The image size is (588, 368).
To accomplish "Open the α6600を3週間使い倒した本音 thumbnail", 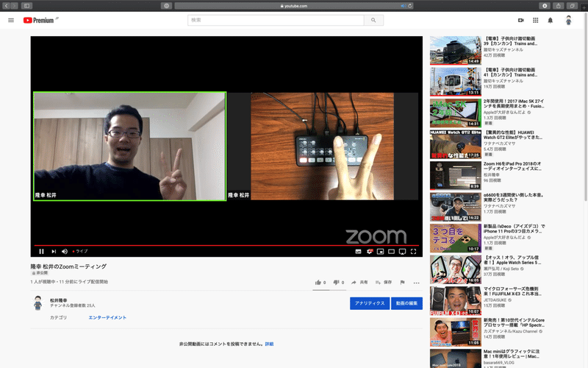I will pos(455,207).
